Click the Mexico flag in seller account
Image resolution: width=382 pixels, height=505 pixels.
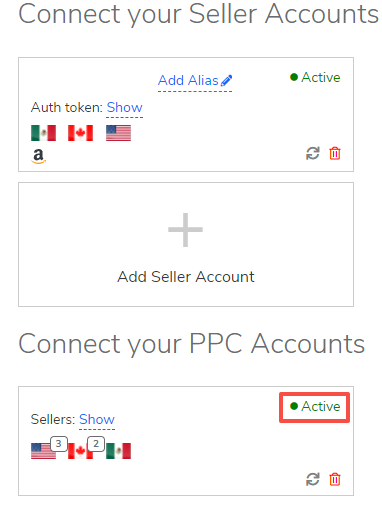pos(43,133)
